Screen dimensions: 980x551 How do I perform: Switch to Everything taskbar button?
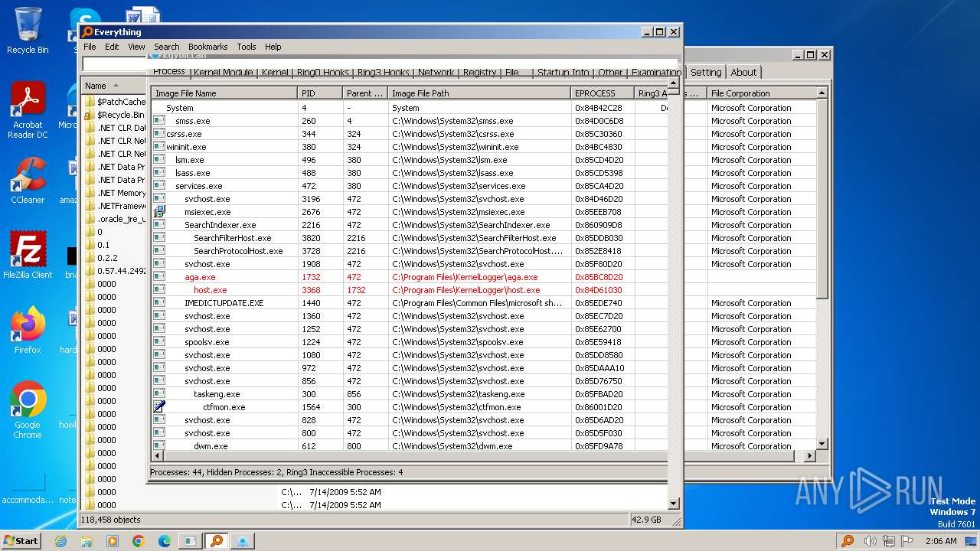coord(217,541)
